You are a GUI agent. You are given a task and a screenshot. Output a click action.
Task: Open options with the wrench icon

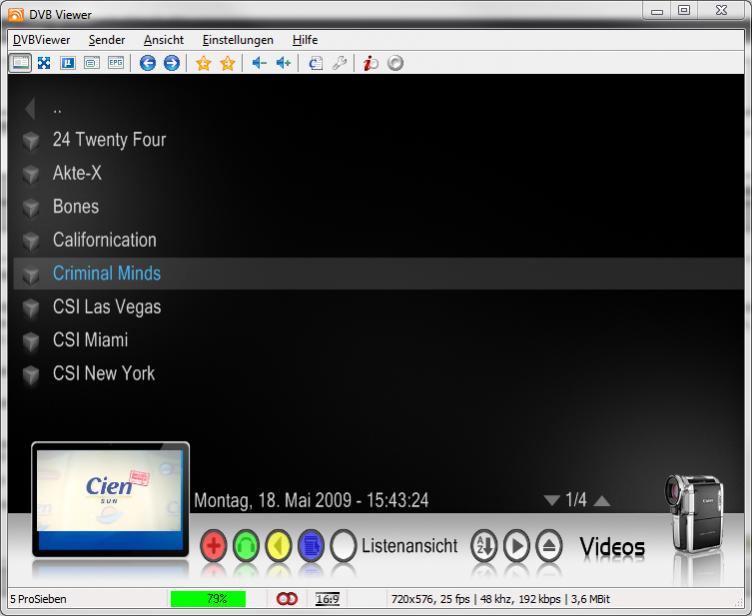[340, 63]
